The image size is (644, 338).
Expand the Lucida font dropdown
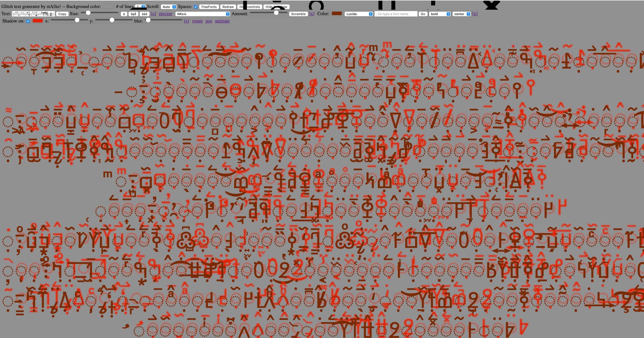[359, 14]
